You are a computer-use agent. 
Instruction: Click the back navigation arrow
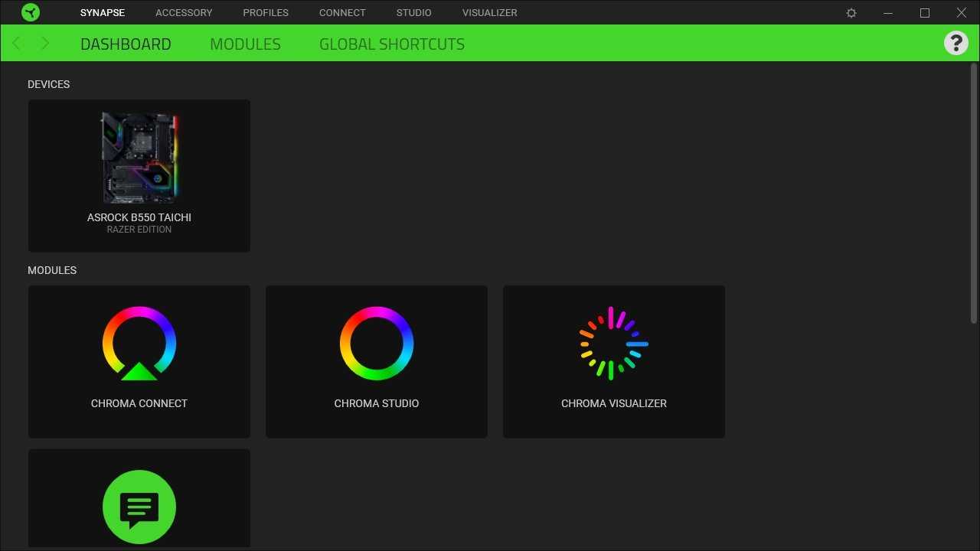18,44
